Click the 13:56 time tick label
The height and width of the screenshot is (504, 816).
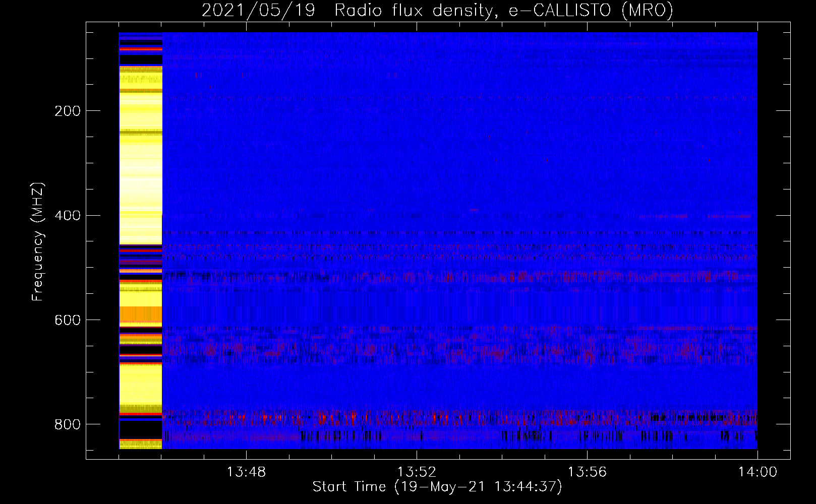pyautogui.click(x=587, y=472)
